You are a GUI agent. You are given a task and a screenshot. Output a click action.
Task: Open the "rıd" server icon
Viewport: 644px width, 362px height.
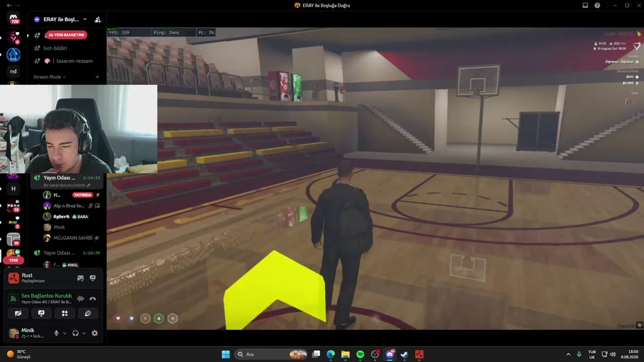click(x=14, y=71)
